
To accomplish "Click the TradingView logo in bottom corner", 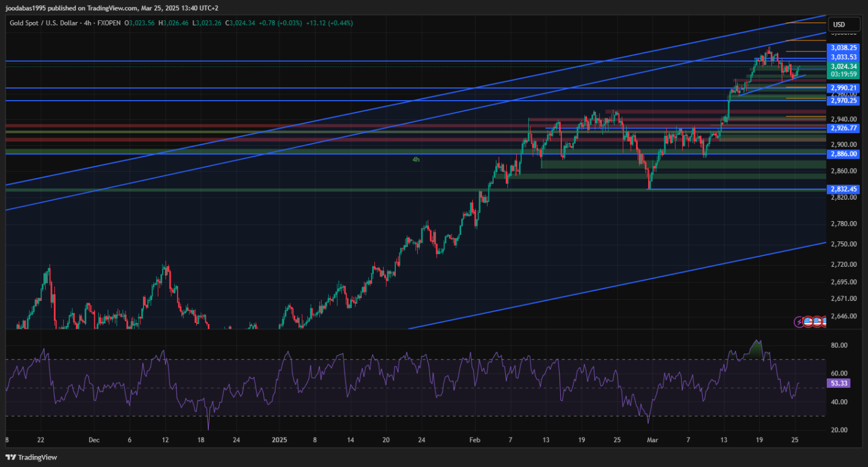I will [x=32, y=457].
